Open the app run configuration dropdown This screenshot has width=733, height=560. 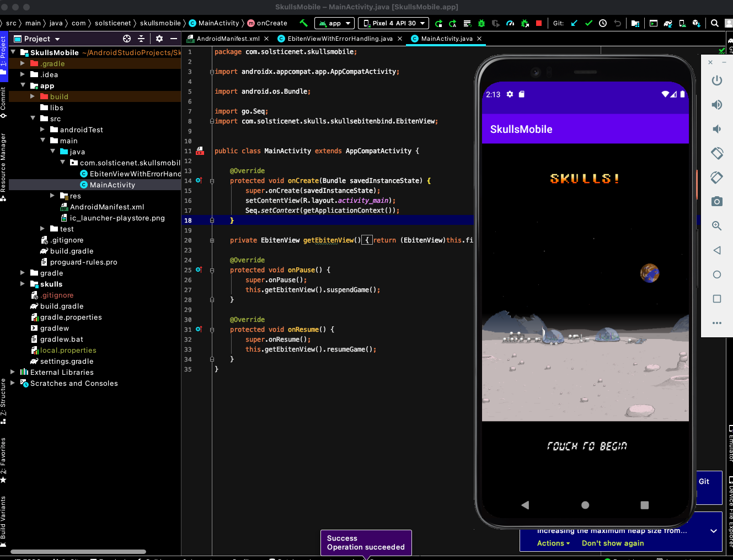pyautogui.click(x=334, y=23)
